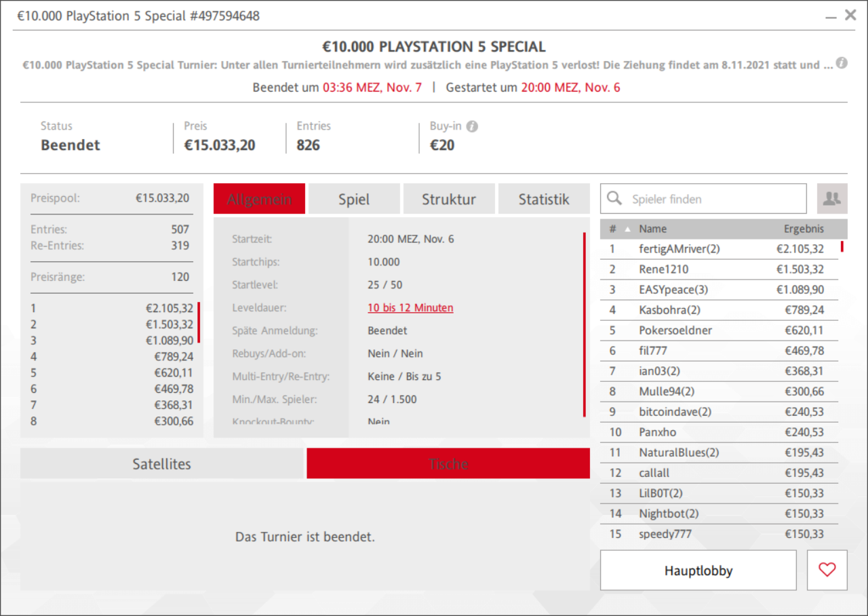Click the heart favorite icon button
The width and height of the screenshot is (868, 616).
pyautogui.click(x=827, y=570)
